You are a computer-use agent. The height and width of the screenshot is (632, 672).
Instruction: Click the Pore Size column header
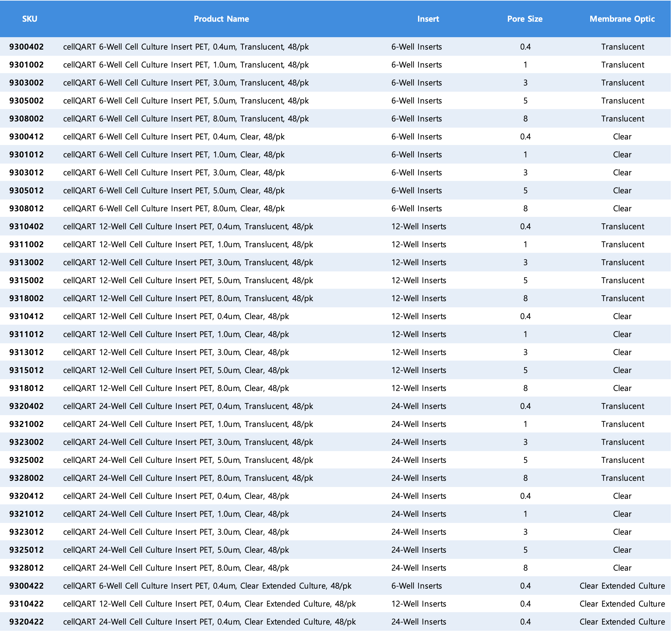524,19
